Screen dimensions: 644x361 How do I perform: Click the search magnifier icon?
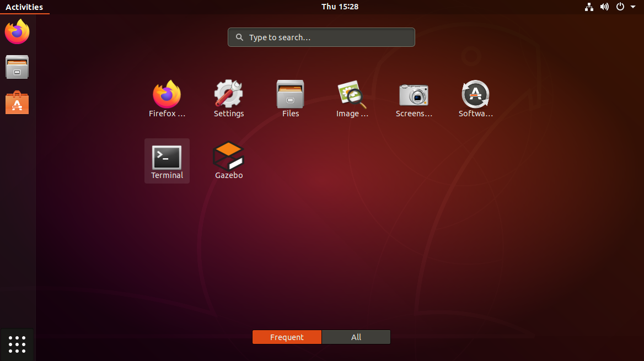[239, 37]
